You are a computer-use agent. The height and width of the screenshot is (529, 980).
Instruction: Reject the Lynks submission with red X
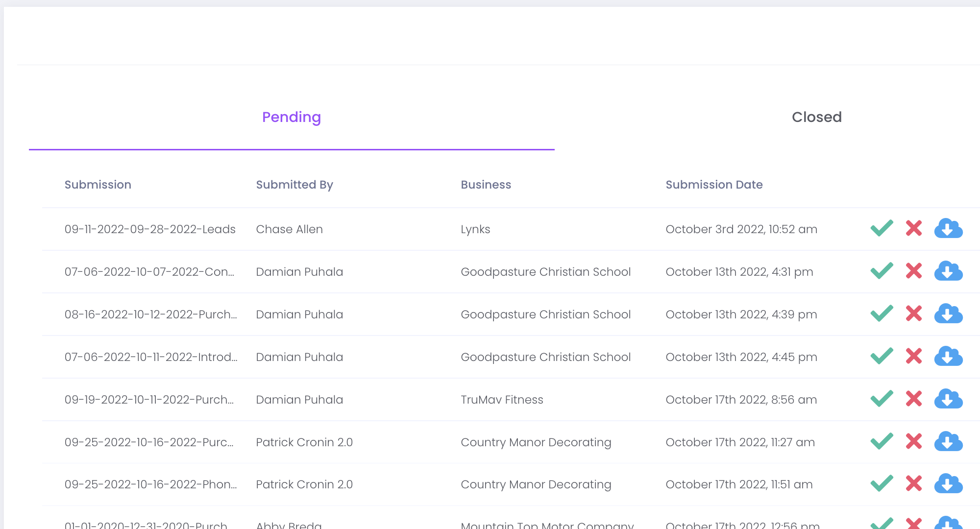[913, 229]
